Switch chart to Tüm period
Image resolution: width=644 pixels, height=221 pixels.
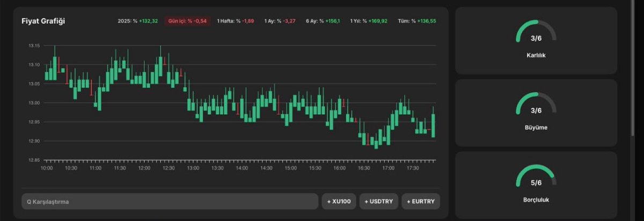pos(417,21)
